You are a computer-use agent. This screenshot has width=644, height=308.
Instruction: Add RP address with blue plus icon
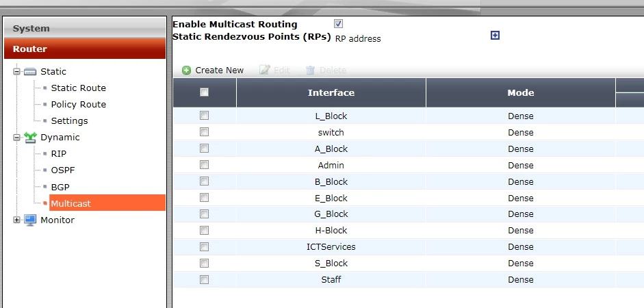(x=495, y=36)
